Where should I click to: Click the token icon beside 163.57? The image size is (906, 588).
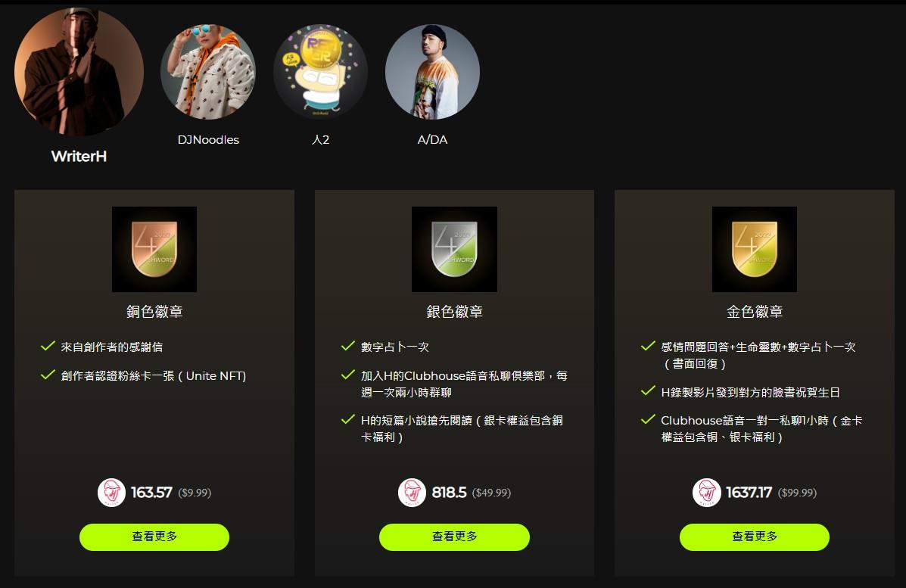[x=111, y=493]
